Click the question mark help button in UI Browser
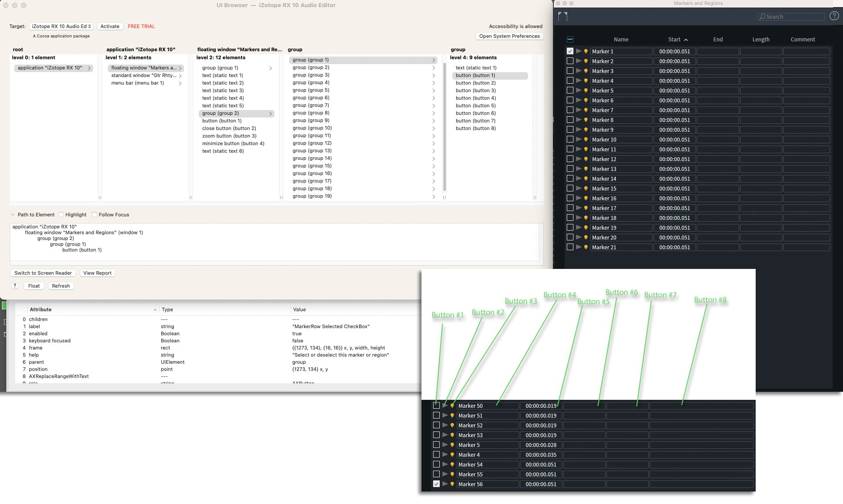Screen dimensions: 843x504 [15, 286]
